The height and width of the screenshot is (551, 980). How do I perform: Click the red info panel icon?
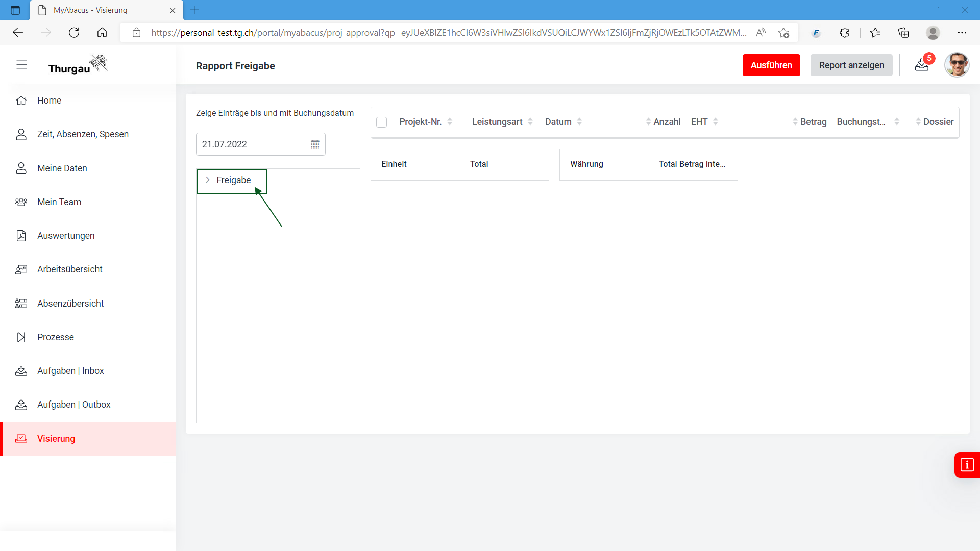tap(967, 465)
